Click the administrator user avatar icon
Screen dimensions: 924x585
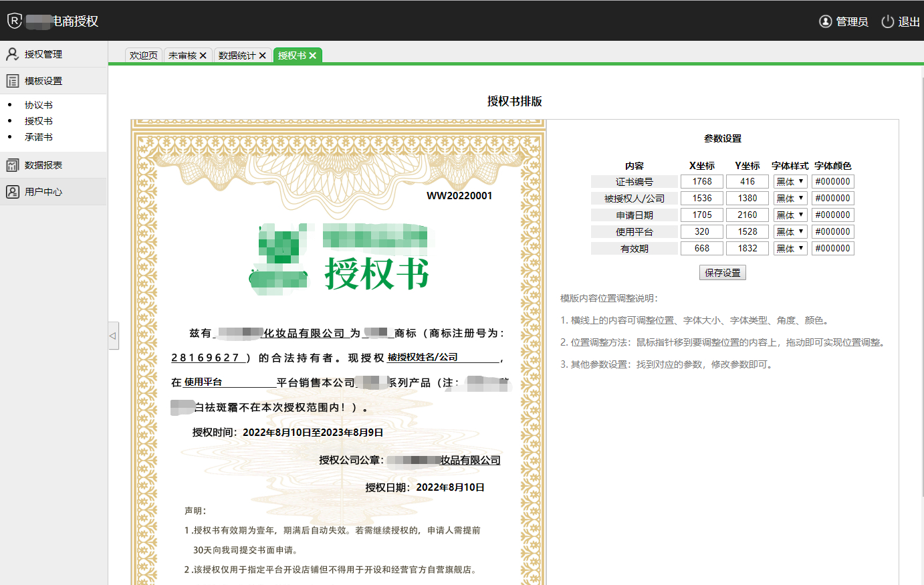(826, 21)
